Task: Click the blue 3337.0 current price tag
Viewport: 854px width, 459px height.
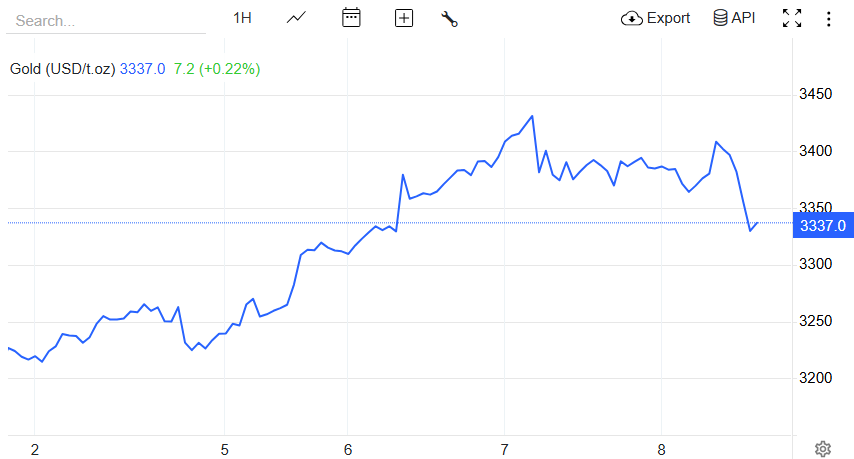Action: coord(822,225)
